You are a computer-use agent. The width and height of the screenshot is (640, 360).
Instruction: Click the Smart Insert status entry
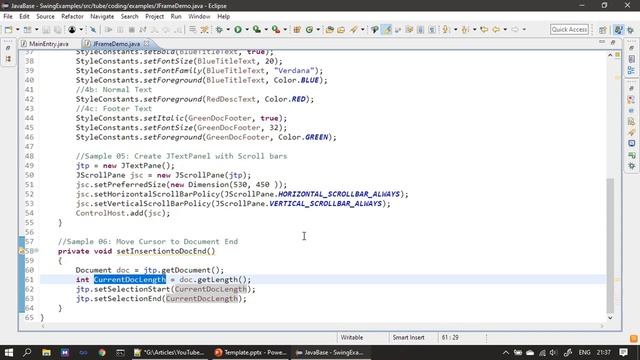coord(408,338)
